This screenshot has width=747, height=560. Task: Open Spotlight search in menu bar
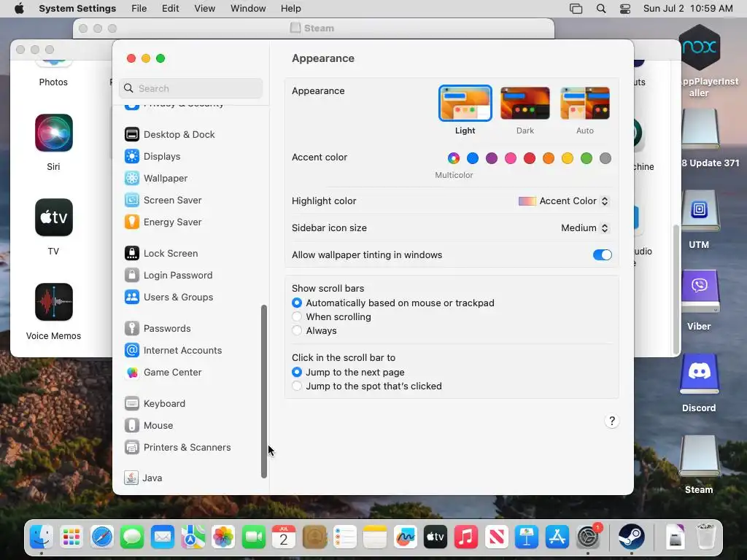point(601,9)
